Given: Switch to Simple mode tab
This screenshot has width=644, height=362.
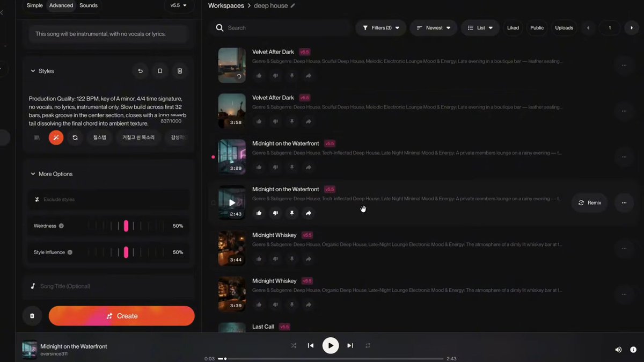Looking at the screenshot, I should point(35,5).
